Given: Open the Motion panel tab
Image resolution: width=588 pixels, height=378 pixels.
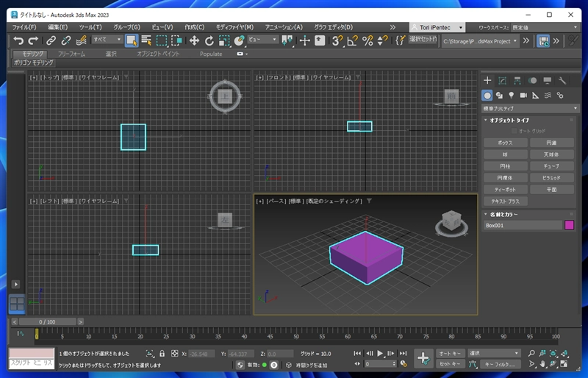Looking at the screenshot, I should click(532, 80).
